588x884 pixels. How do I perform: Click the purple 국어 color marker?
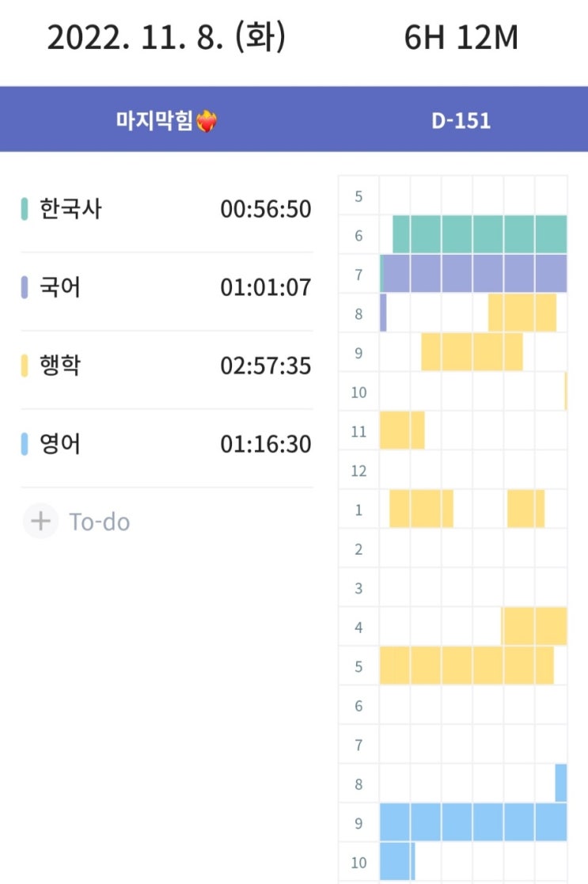pyautogui.click(x=25, y=287)
